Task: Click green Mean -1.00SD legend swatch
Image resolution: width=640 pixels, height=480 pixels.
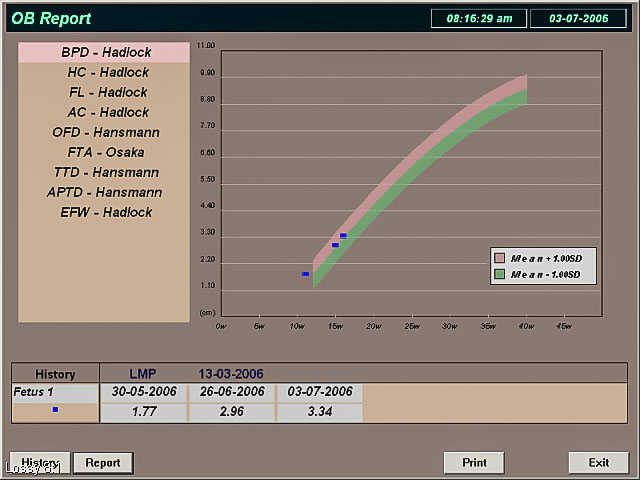Action: pos(499,273)
